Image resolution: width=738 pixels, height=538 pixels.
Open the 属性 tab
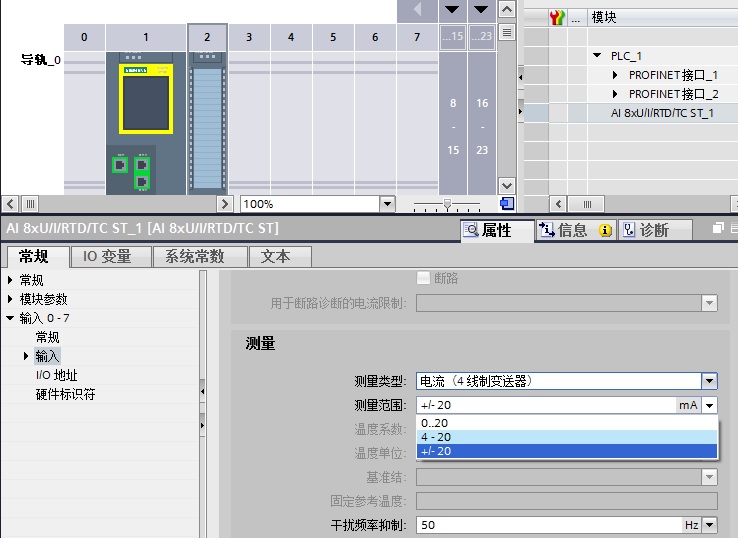pyautogui.click(x=497, y=230)
